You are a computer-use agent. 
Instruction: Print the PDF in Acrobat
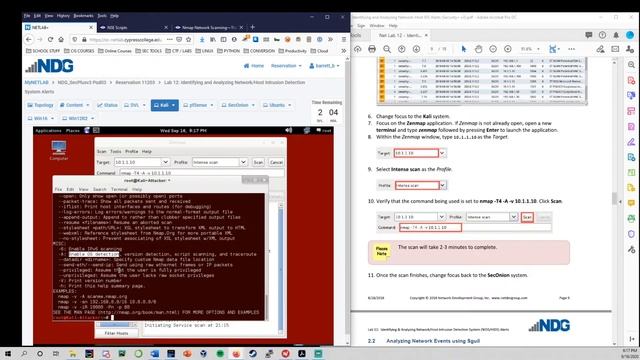(372, 49)
